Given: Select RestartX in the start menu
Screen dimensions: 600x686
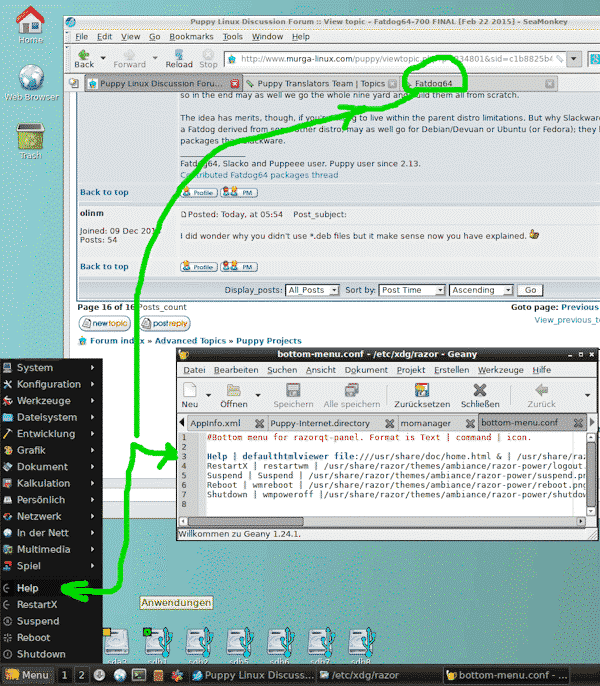Looking at the screenshot, I should pyautogui.click(x=51, y=605).
